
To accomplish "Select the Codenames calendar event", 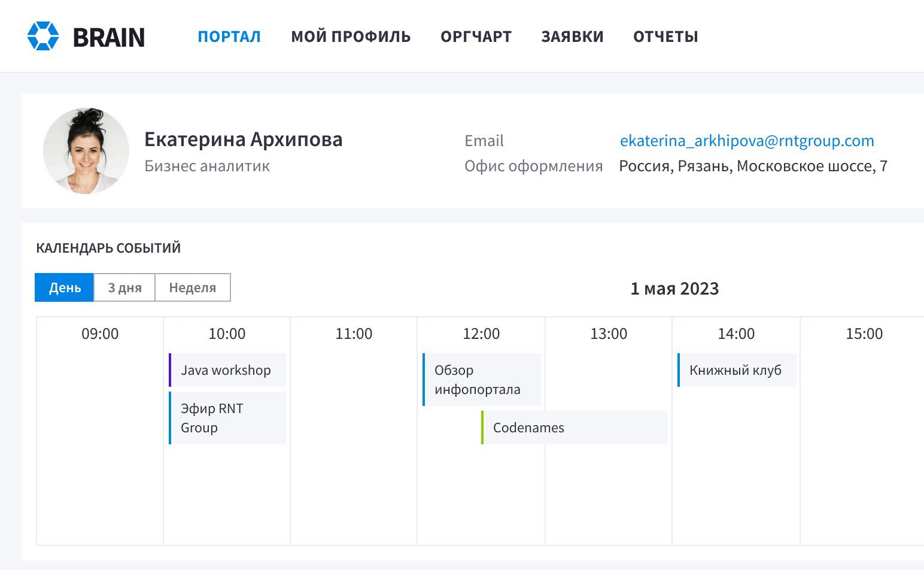I will tap(575, 427).
